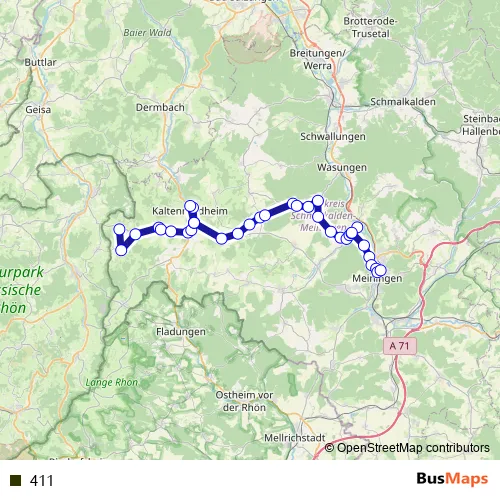Screen dimensions: 500x500
Task: Click the BusMaps logo
Action: click(452, 479)
